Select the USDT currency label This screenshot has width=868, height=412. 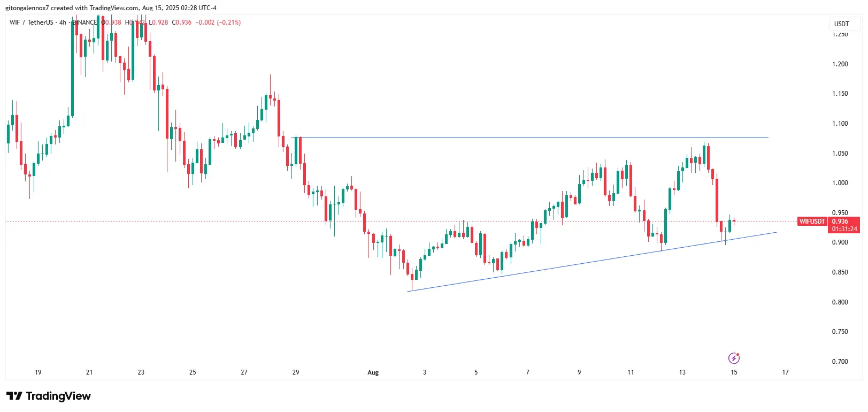pyautogui.click(x=842, y=24)
